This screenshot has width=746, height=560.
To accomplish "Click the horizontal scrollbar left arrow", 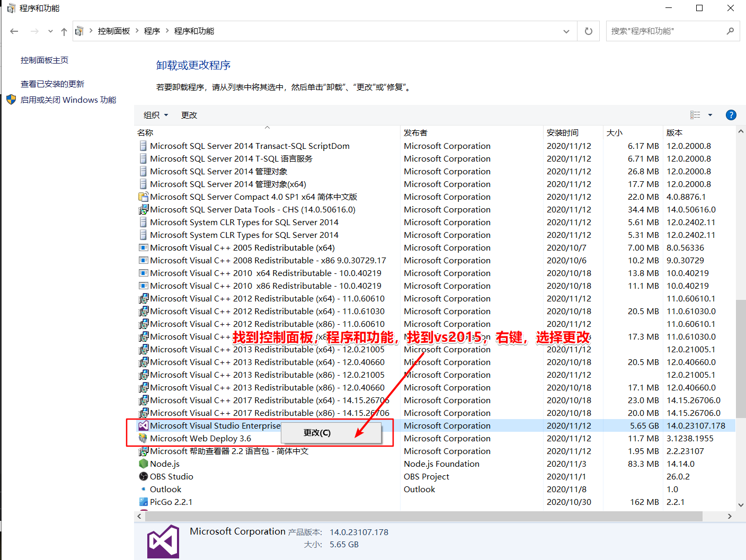I will [139, 516].
